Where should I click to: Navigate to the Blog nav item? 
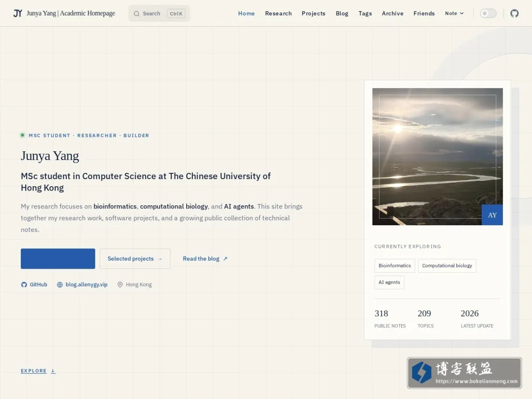tap(342, 13)
